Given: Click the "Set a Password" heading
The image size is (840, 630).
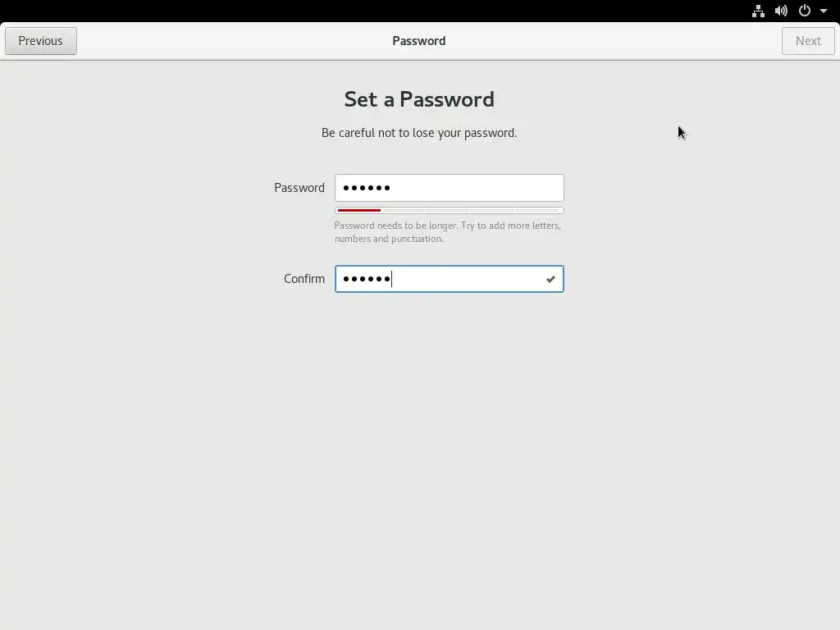Looking at the screenshot, I should tap(419, 99).
